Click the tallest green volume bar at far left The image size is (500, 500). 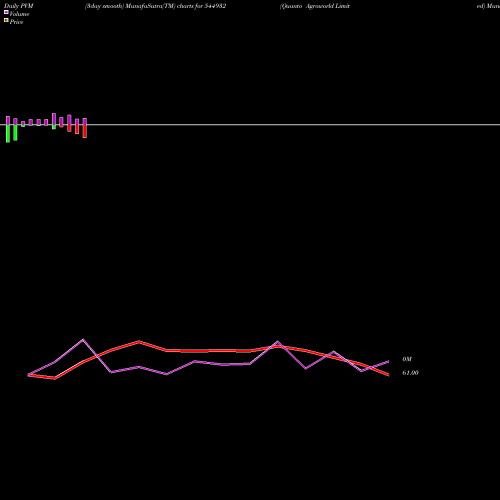pos(8,134)
